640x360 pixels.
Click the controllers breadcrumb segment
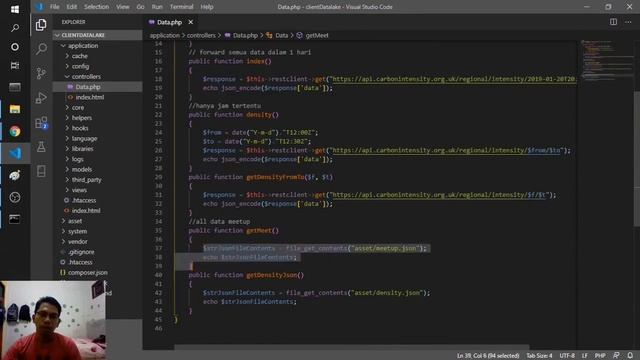201,36
